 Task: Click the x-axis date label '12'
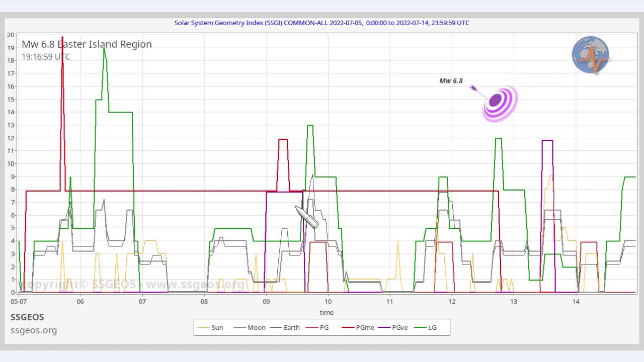[x=452, y=301]
